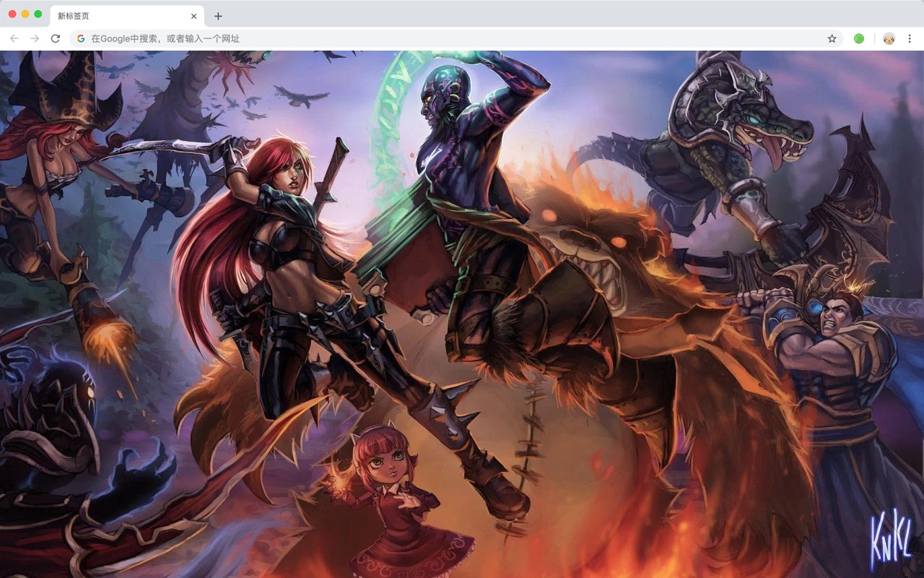Reload the current page
Viewport: 924px width, 578px height.
(x=56, y=38)
